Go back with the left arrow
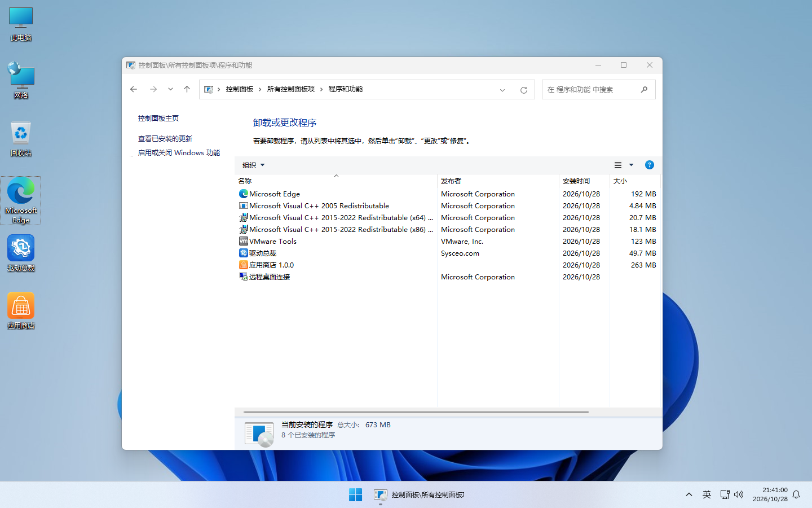The image size is (812, 508). [x=134, y=89]
